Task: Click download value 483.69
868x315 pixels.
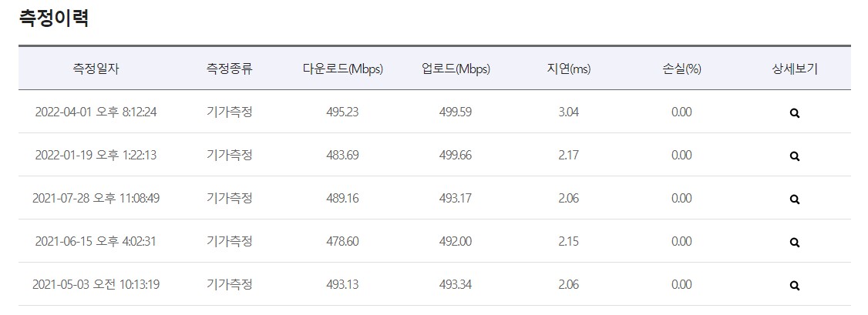Action: (x=342, y=155)
